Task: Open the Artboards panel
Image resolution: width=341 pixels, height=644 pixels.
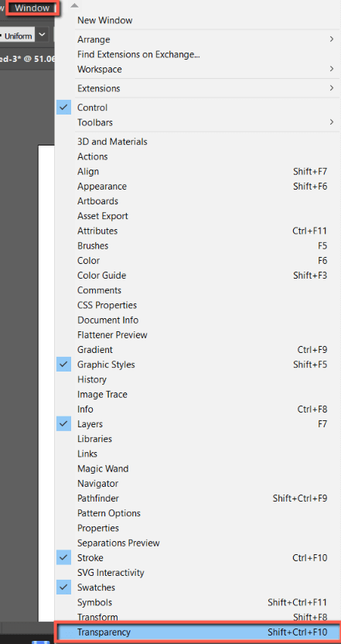Action: [x=198, y=200]
